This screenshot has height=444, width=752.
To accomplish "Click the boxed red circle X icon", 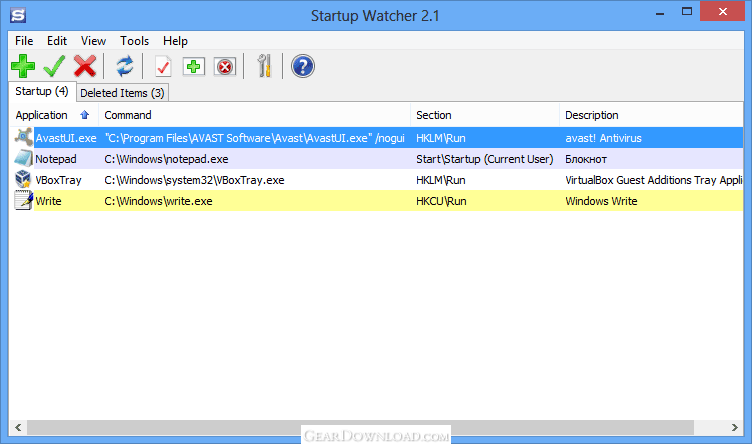I will [225, 67].
